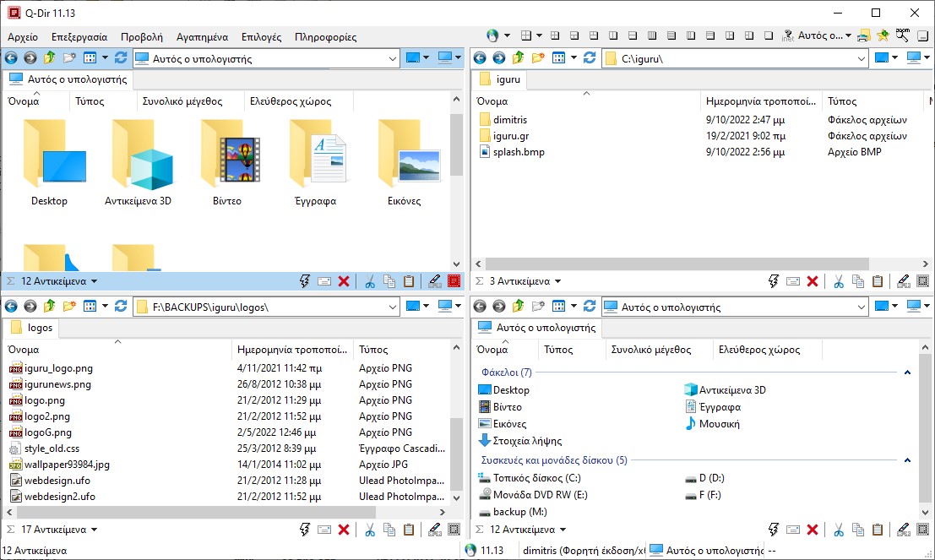935x560 pixels.
Task: Go up one folder in C:\iguru\ pane
Action: click(x=519, y=57)
